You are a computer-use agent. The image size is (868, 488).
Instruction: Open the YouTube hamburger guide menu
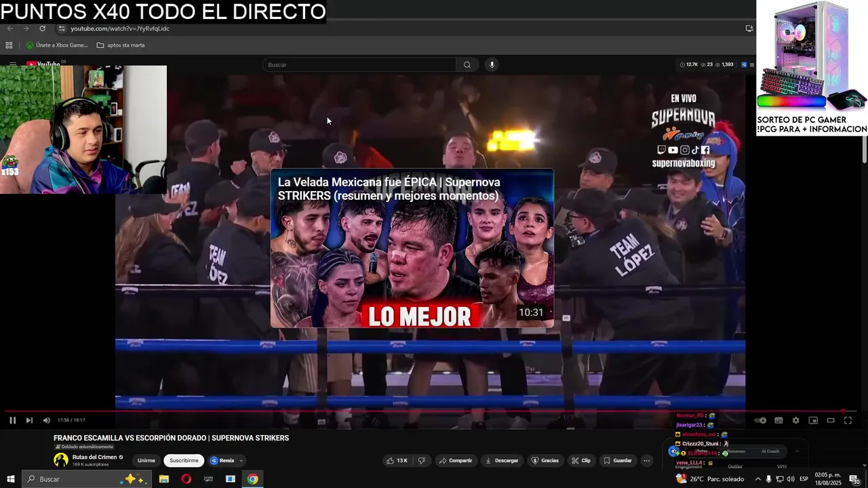point(12,64)
